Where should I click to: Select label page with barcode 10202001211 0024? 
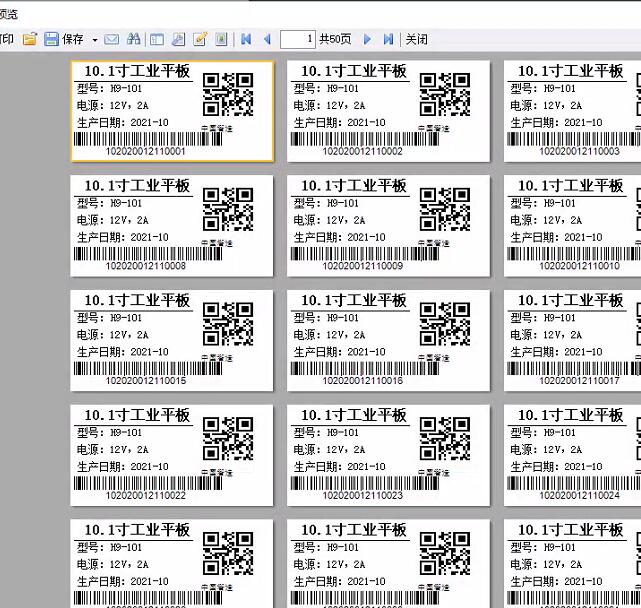572,455
